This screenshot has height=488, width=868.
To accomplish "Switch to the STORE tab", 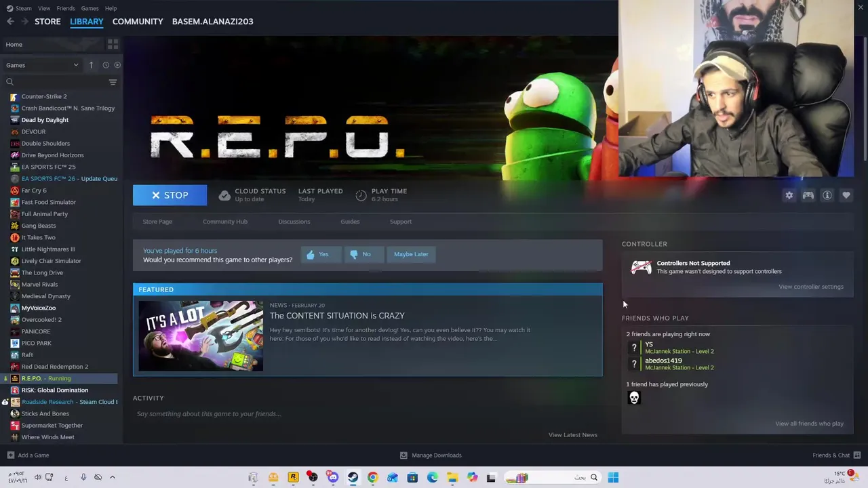I will click(x=47, y=22).
